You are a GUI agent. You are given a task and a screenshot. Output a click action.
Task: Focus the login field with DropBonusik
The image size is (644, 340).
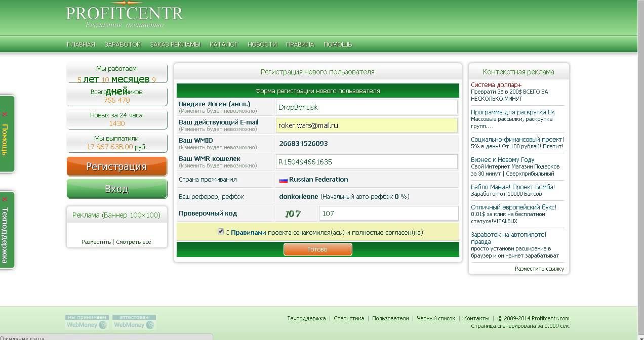coord(367,107)
